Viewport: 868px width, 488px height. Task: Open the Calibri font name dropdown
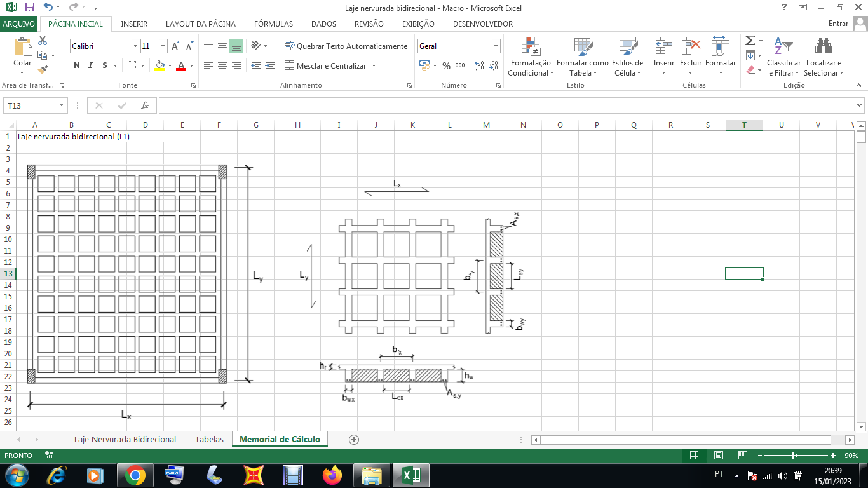click(135, 46)
